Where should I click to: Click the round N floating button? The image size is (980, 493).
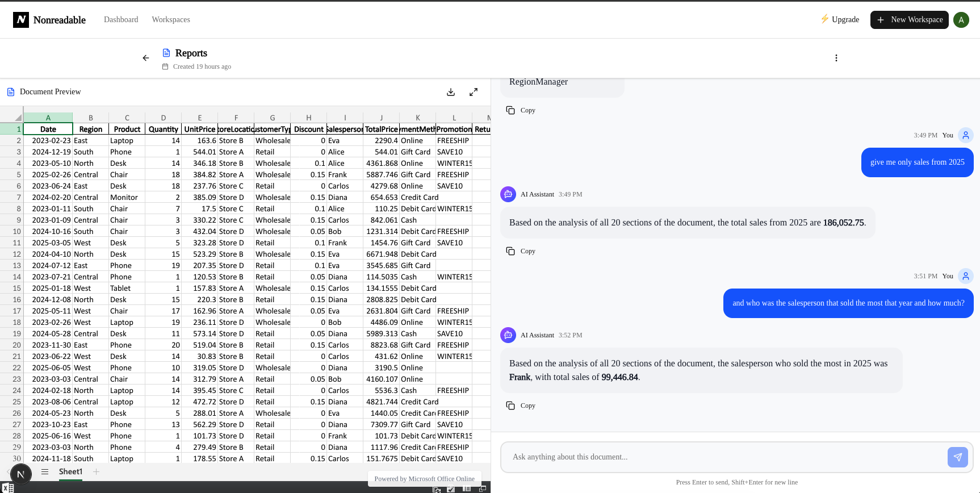click(20, 474)
